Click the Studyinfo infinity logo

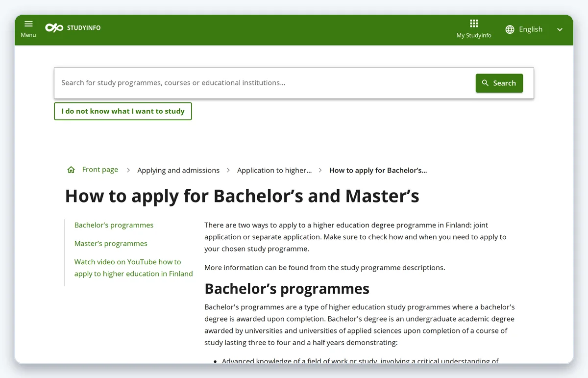click(x=54, y=28)
